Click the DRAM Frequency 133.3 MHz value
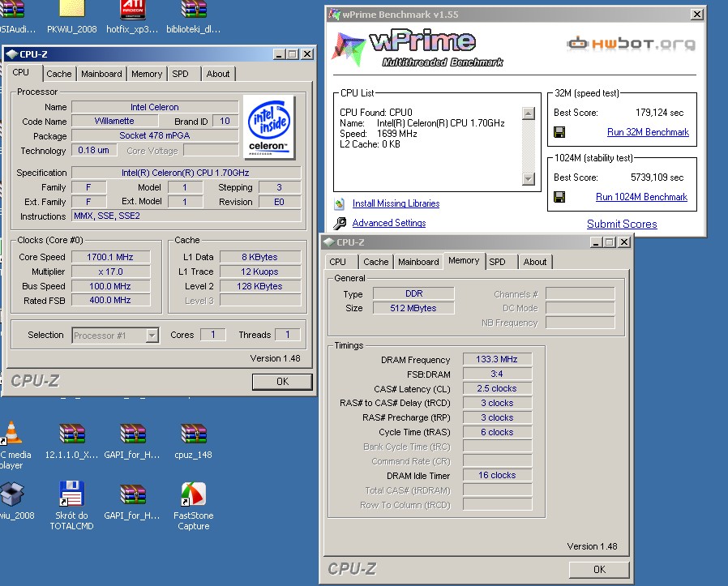 (497, 359)
